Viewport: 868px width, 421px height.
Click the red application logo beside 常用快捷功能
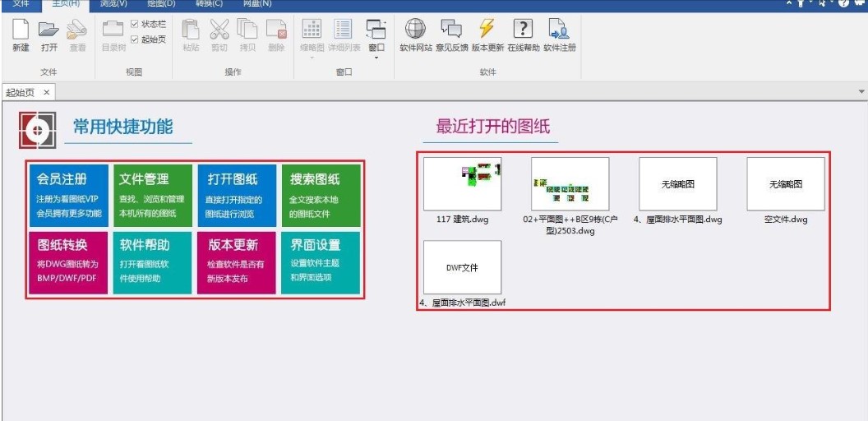coord(38,130)
